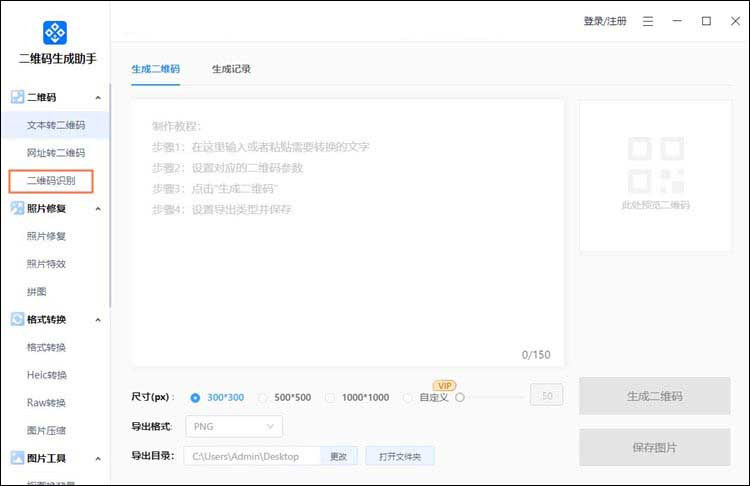Click the 打开文件夹 open folder button
Viewport: 750px width, 486px height.
click(400, 456)
